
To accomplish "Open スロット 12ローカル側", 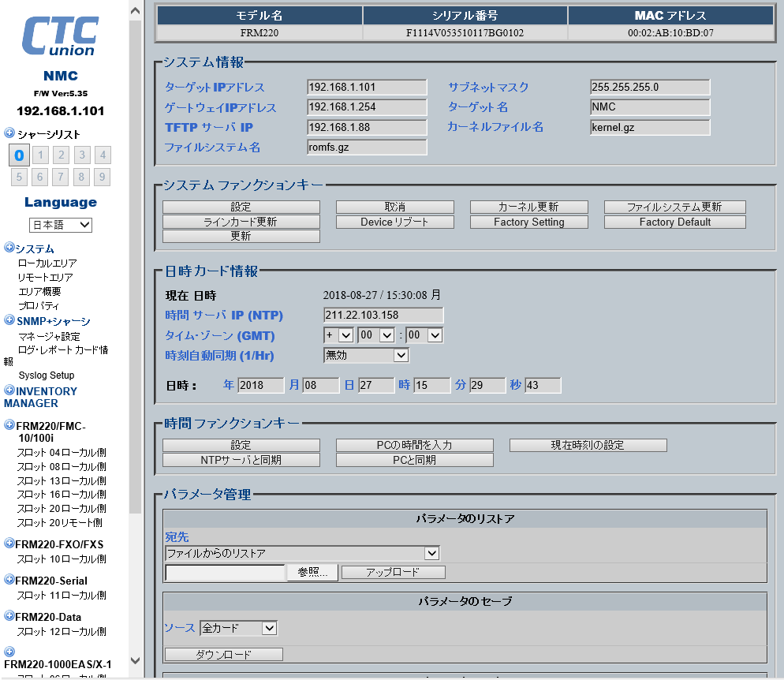I will [x=62, y=632].
